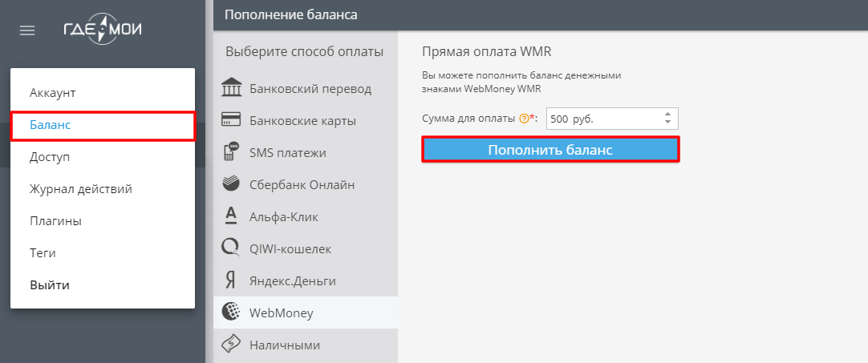Click the Пополнить баланс button
The width and height of the screenshot is (868, 363).
click(x=550, y=149)
